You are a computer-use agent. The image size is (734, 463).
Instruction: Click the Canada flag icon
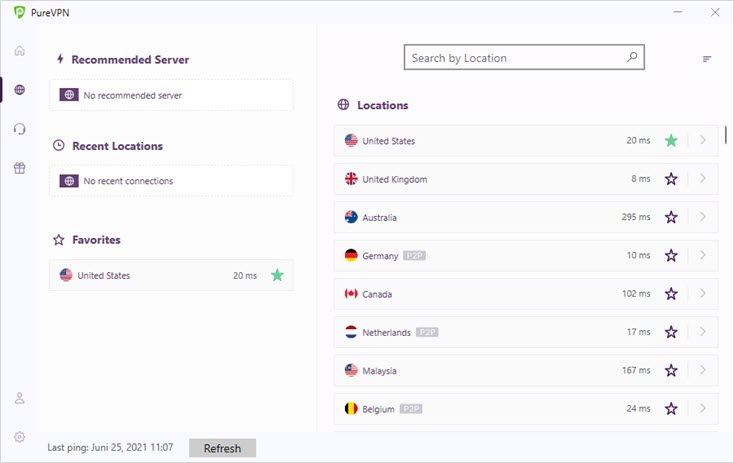tap(351, 294)
